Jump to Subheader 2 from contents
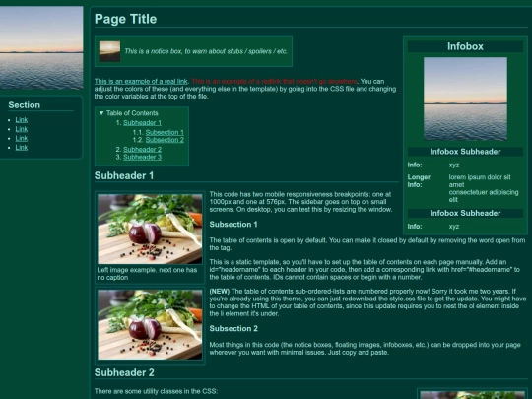This screenshot has width=532, height=399. (142, 150)
